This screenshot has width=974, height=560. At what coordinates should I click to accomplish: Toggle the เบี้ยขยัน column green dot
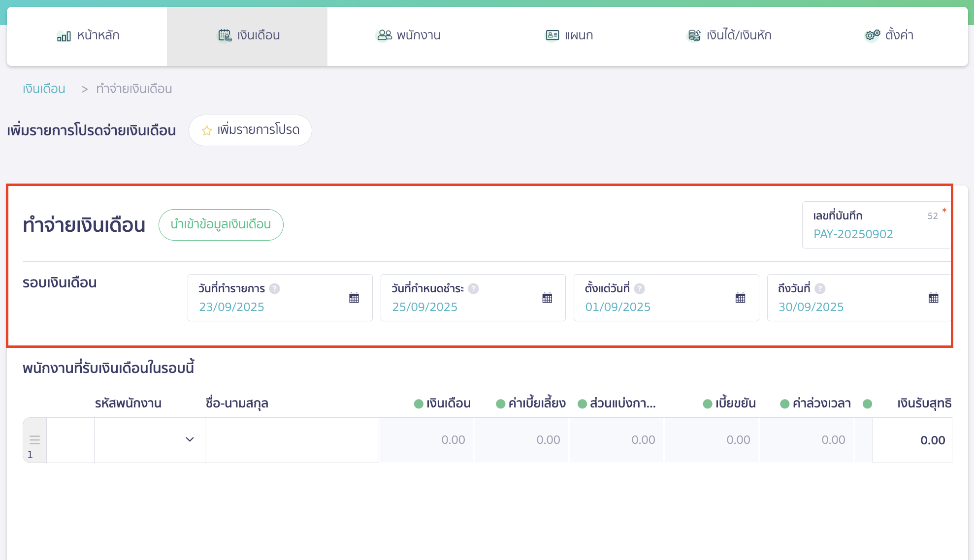tap(708, 404)
